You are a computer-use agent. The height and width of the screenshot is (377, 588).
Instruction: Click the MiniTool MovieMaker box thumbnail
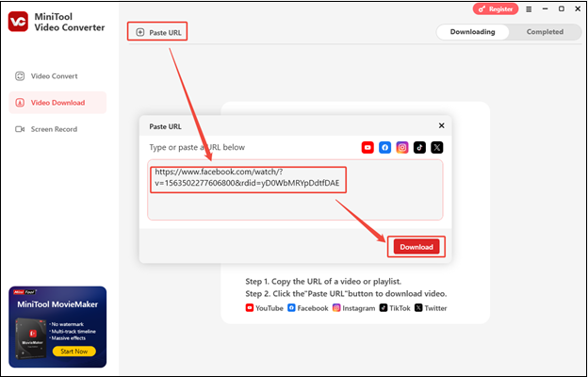coord(31,338)
